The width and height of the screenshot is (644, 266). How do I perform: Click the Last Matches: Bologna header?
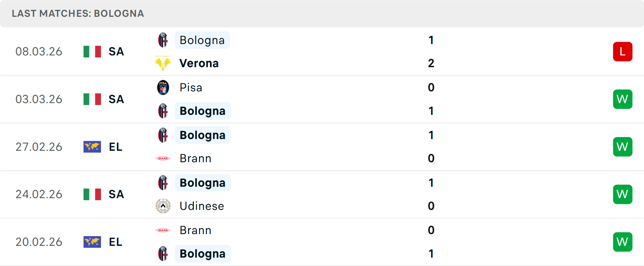[78, 13]
